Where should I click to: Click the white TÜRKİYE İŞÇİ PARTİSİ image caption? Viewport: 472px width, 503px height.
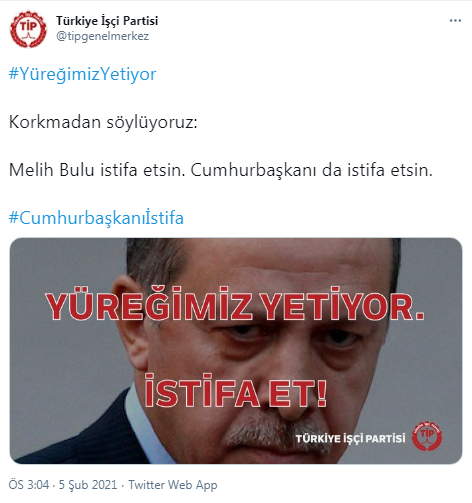[x=351, y=438]
